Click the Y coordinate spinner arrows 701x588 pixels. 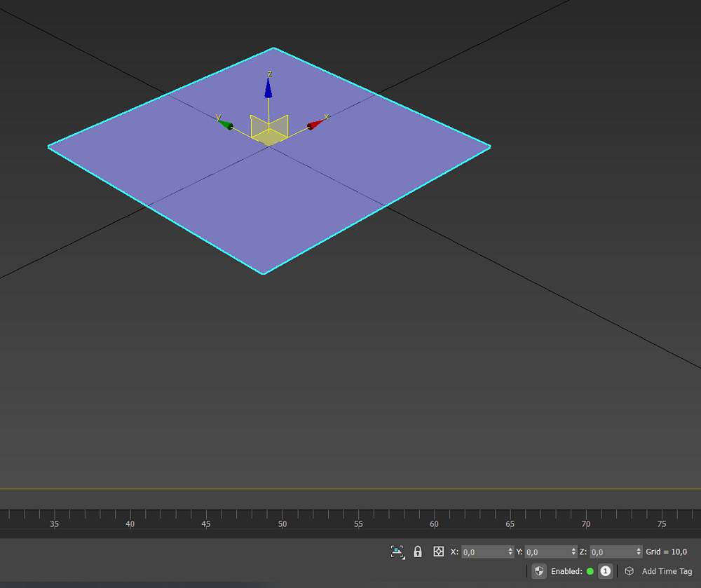(573, 552)
